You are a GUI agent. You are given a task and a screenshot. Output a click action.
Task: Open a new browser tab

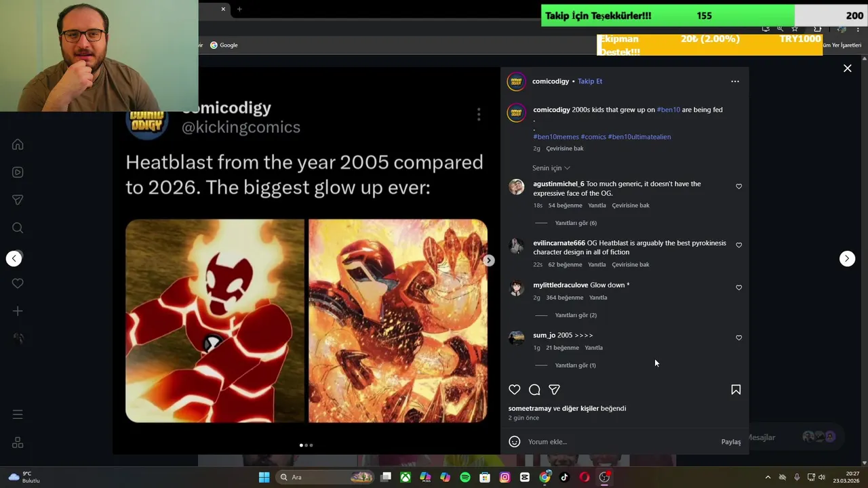(x=239, y=9)
